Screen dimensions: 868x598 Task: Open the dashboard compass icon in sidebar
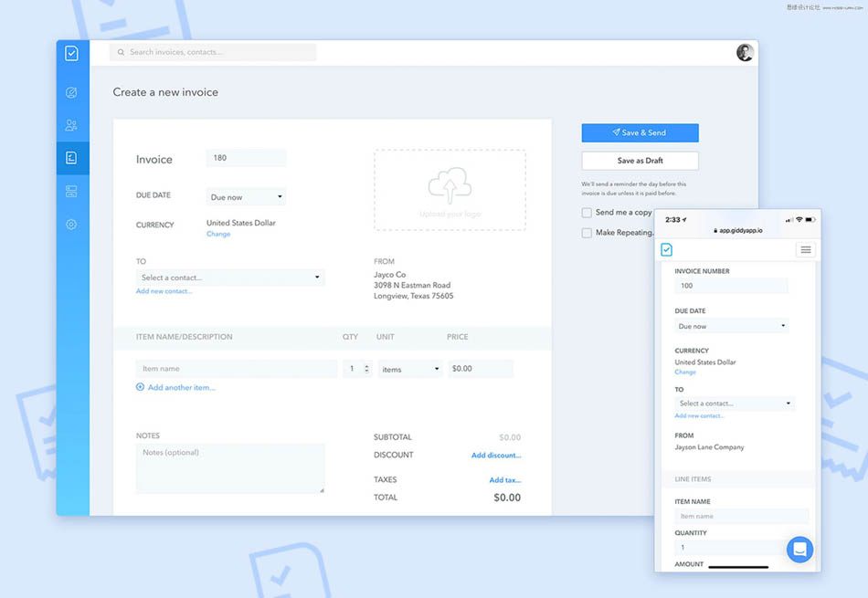point(71,92)
